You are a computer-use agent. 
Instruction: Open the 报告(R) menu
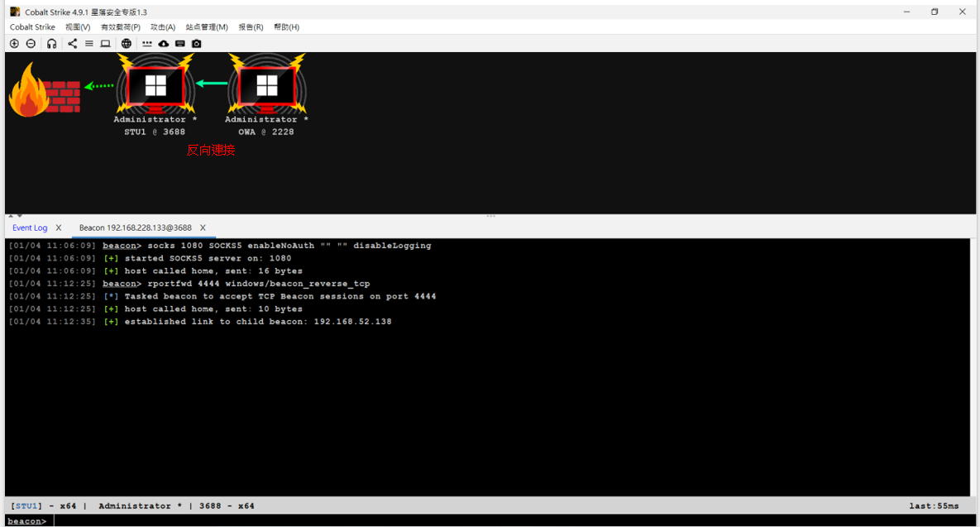point(251,26)
